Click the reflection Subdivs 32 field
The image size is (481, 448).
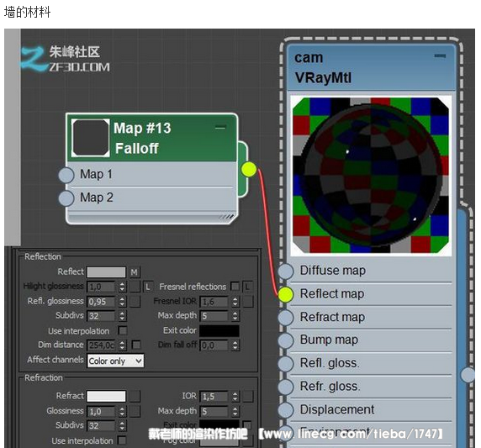click(101, 316)
